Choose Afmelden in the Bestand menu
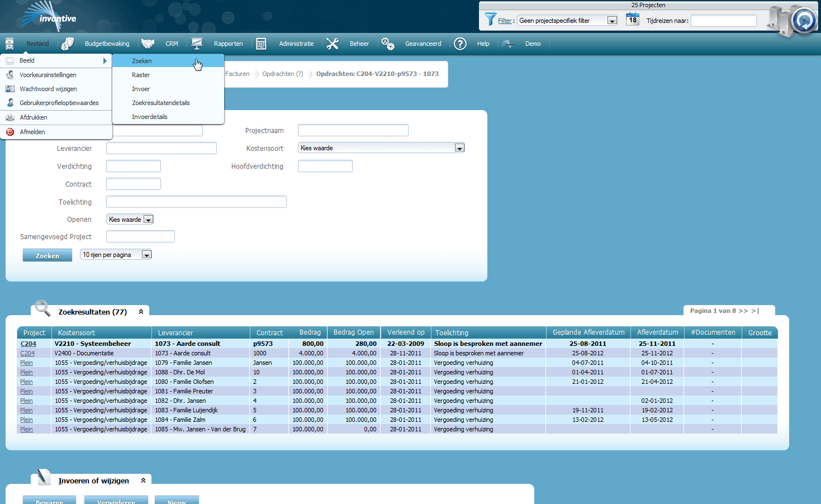The image size is (821, 504). pos(32,132)
